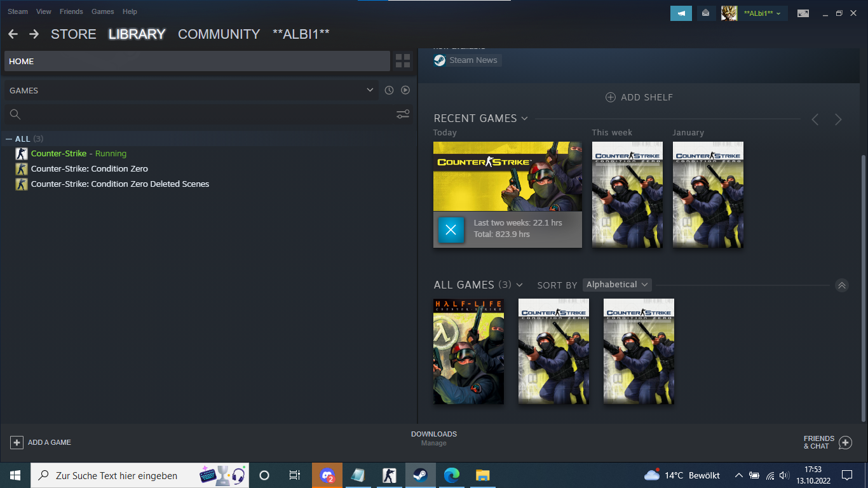This screenshot has height=488, width=868.
Task: Collapse the ALL games category
Action: point(9,139)
